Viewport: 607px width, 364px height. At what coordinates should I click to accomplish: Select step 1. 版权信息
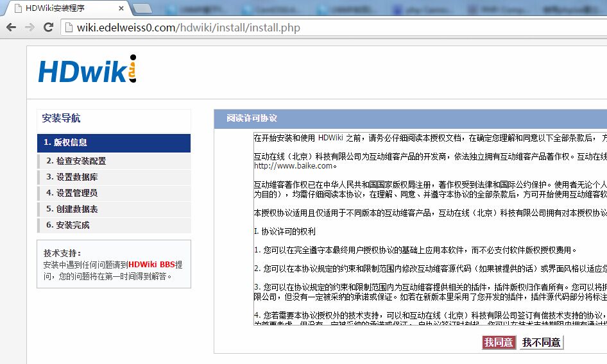114,143
